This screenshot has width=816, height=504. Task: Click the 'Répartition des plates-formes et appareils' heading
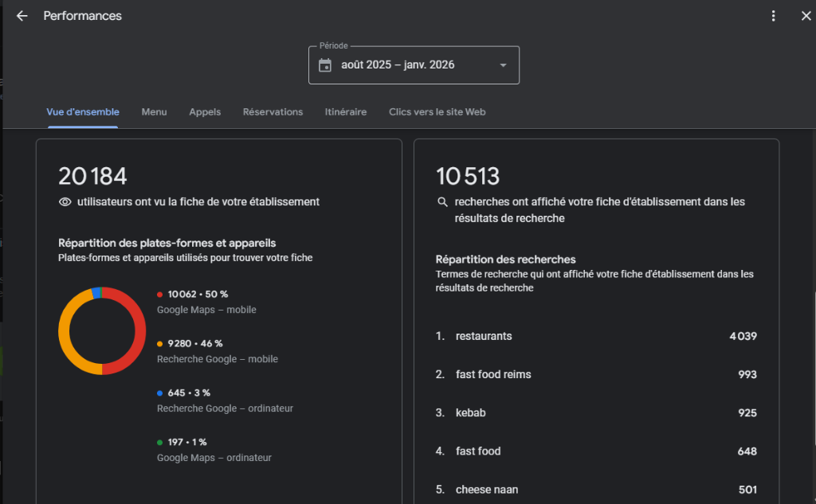point(167,244)
